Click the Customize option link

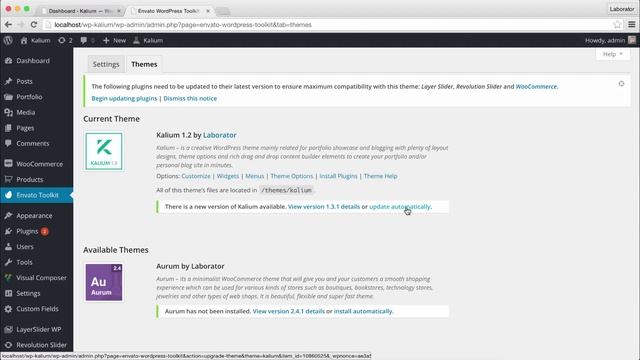tap(196, 176)
